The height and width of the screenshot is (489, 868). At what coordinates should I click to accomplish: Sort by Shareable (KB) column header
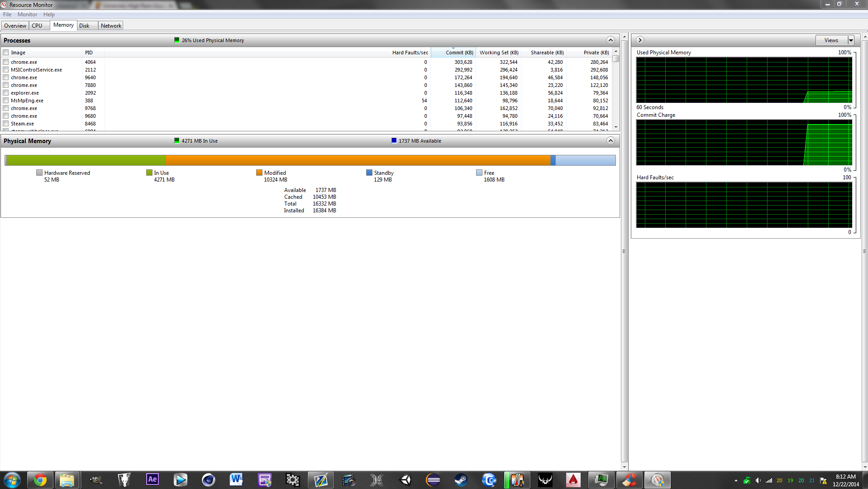point(544,53)
